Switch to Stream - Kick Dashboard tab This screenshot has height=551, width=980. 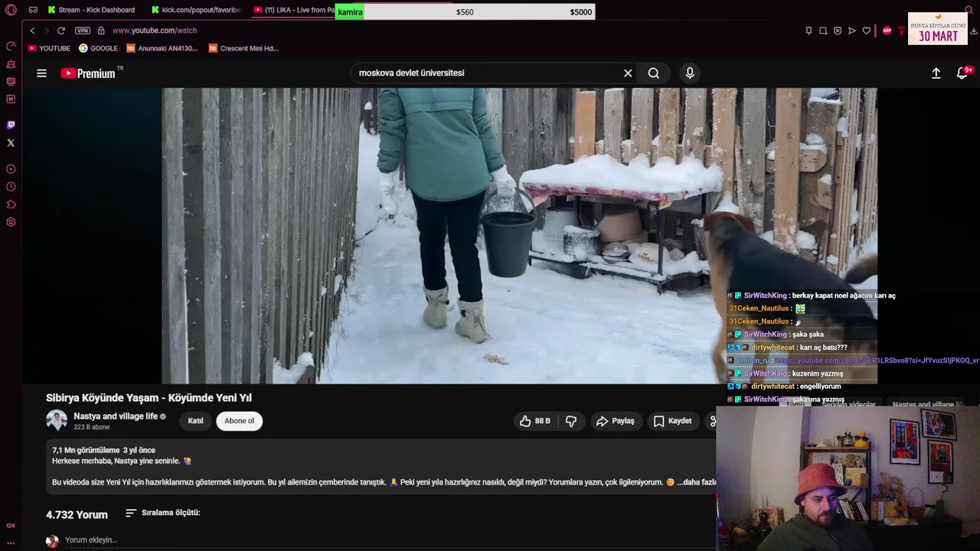[x=91, y=10]
